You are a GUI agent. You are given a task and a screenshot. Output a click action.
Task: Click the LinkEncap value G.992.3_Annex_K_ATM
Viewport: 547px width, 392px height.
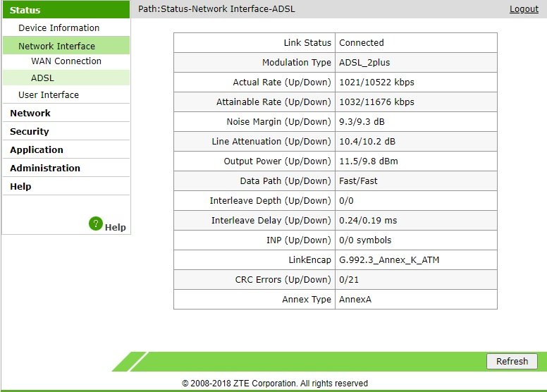[x=389, y=260]
